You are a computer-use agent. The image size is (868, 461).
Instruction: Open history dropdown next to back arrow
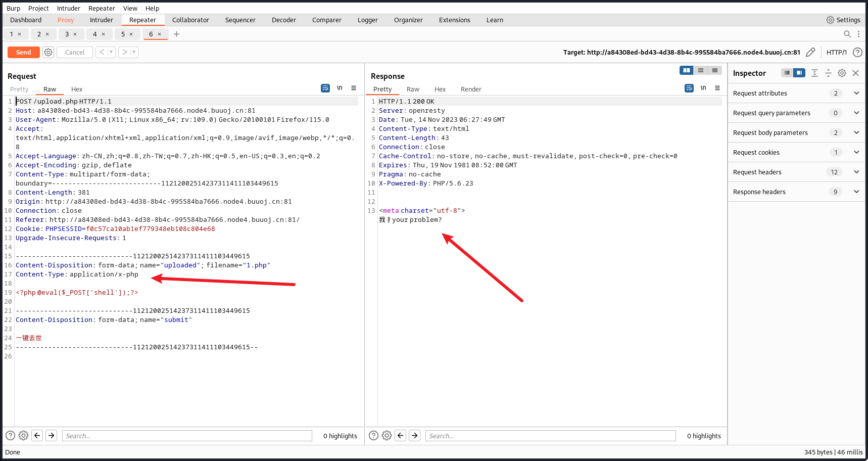111,52
